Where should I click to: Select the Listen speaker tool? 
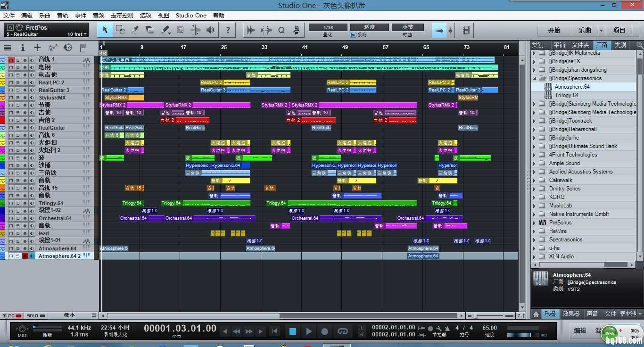tap(210, 30)
